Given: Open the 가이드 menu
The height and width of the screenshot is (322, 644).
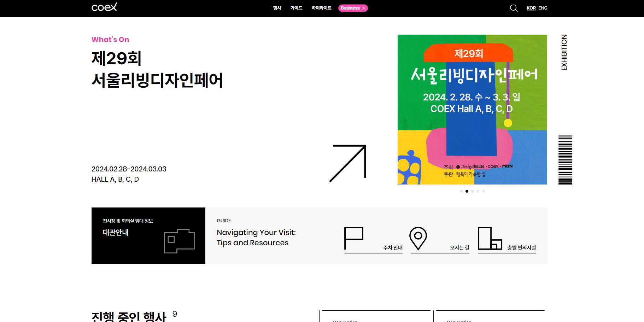Looking at the screenshot, I should click(296, 8).
